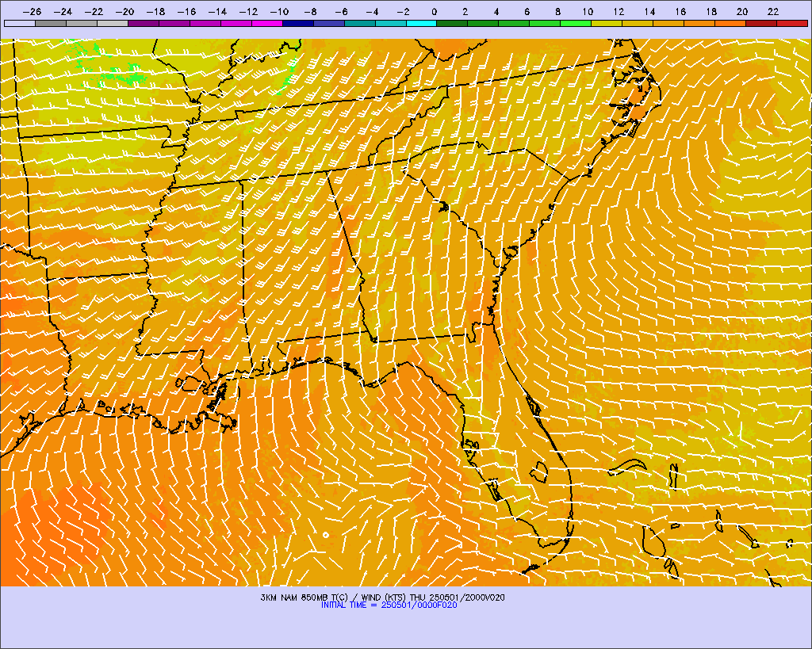Click the "-26" scale label

32,12
